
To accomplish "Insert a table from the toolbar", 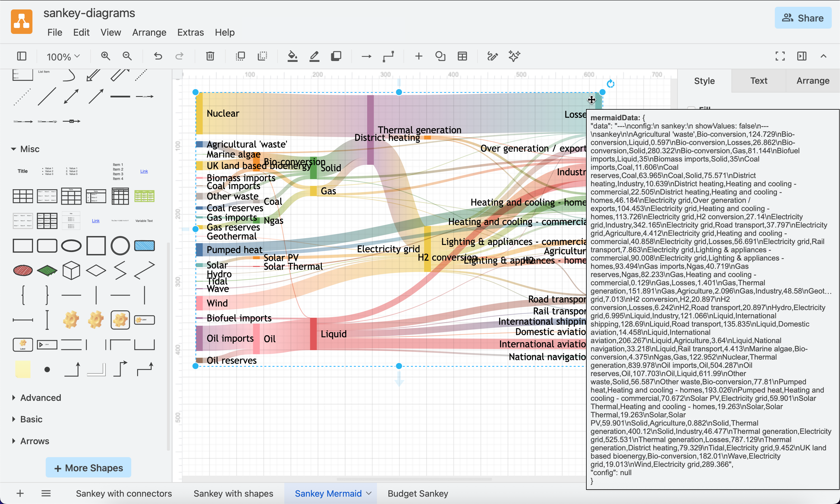I will pos(462,56).
